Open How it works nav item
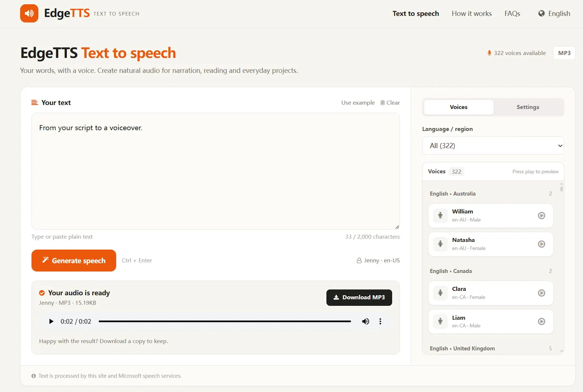The width and height of the screenshot is (583, 392). point(472,13)
